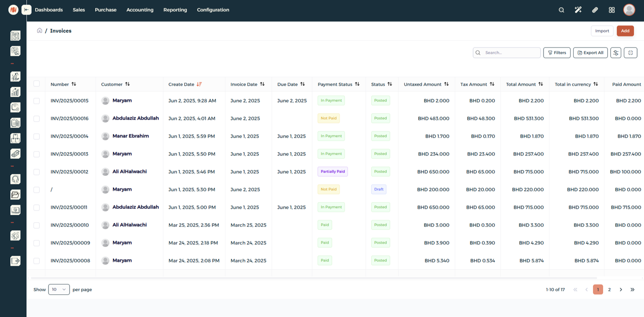644x317 pixels.
Task: Click the fullscreen toggle icon beside Export All
Action: click(x=630, y=53)
